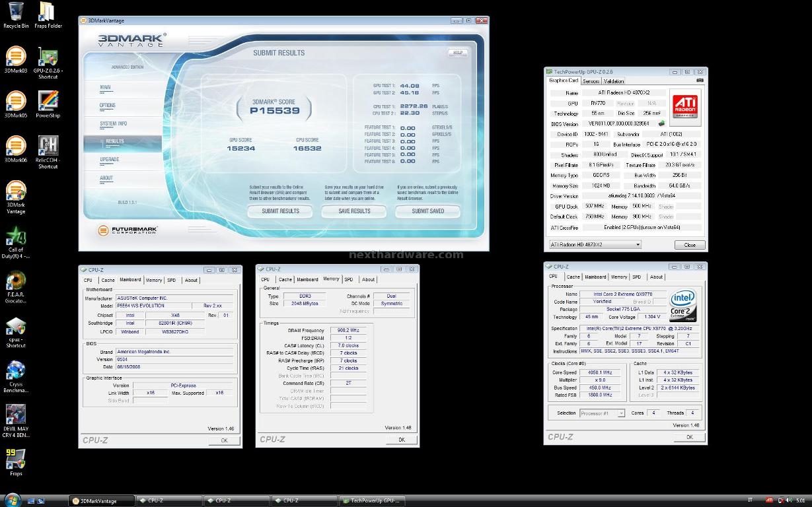Click the P15539 3DMark score
Image resolution: width=812 pixels, height=507 pixels.
point(275,111)
